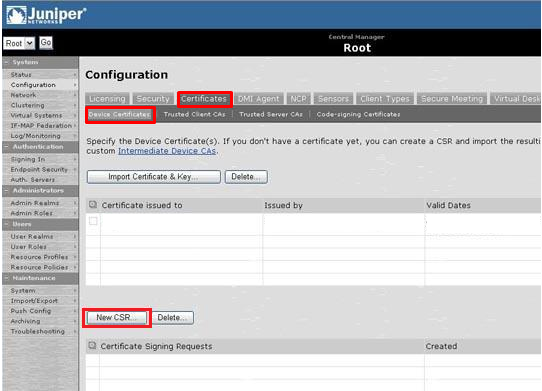
Task: Switch to the Security tab
Action: (x=153, y=99)
